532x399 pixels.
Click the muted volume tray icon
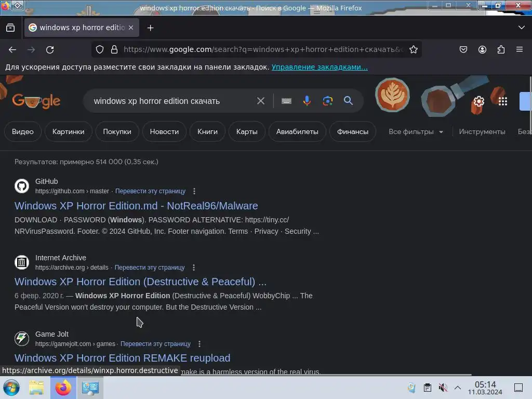[443, 388]
